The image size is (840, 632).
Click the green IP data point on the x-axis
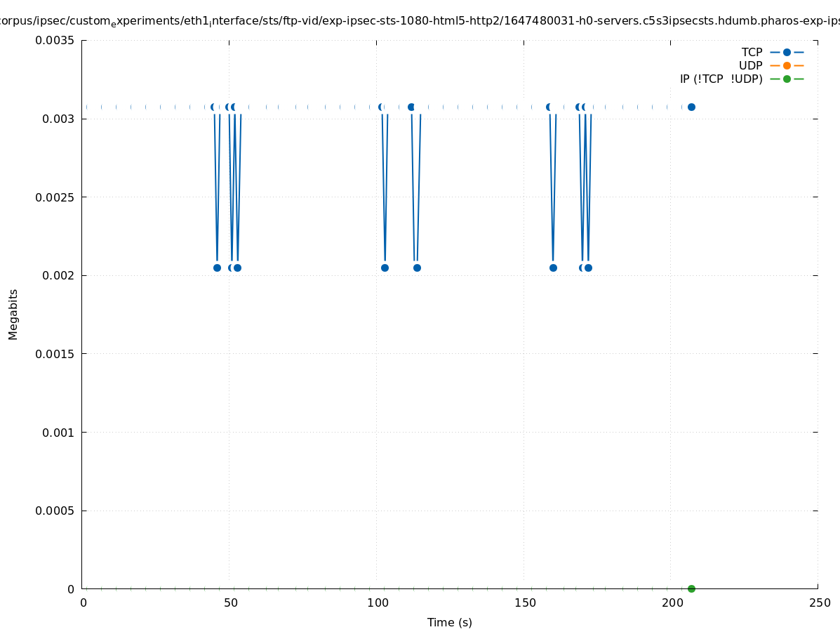(x=691, y=588)
